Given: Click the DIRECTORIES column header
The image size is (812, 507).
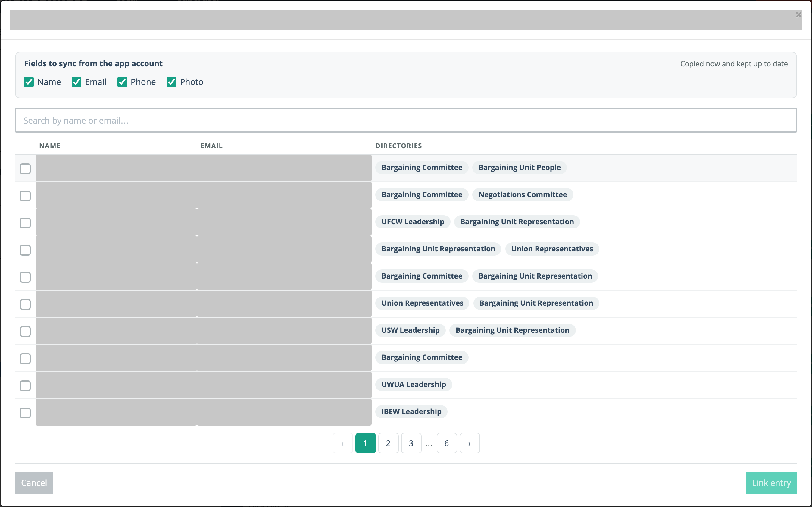Looking at the screenshot, I should pyautogui.click(x=399, y=146).
